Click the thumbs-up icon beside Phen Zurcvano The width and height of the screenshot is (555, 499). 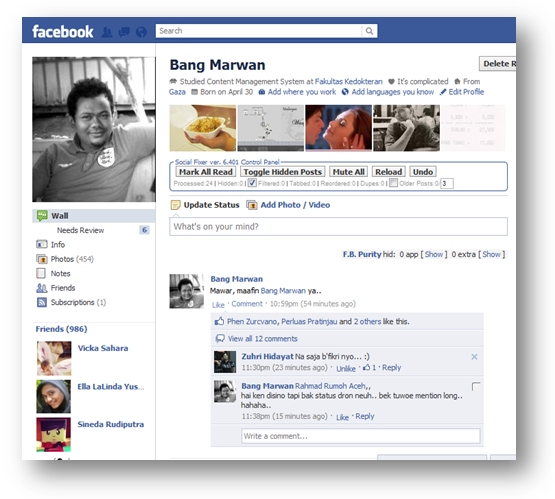219,321
